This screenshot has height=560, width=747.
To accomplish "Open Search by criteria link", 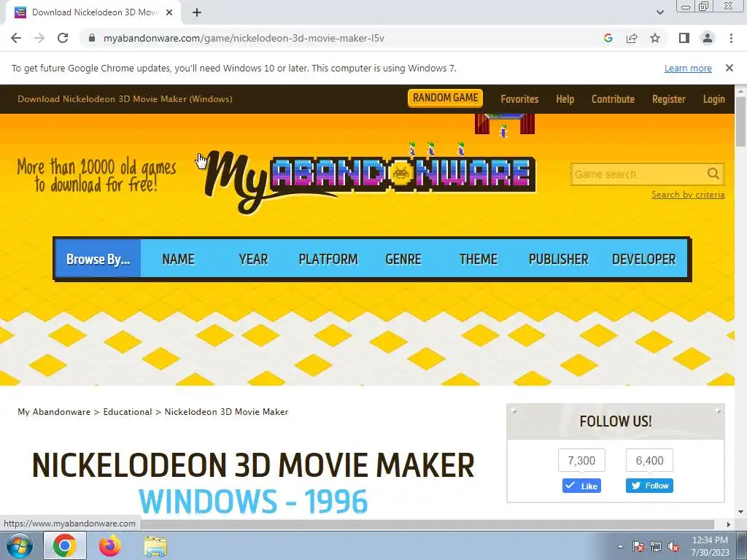I will click(689, 195).
